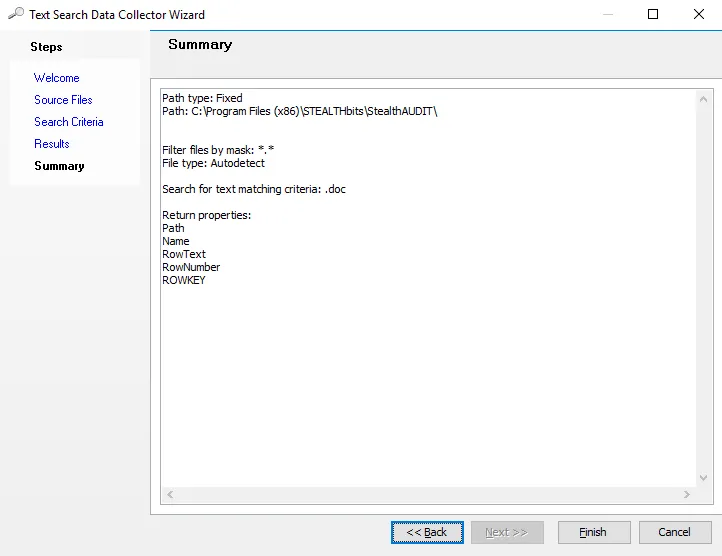
Task: Click the 'Search for text matching criteria: .doc' line
Action: (254, 189)
